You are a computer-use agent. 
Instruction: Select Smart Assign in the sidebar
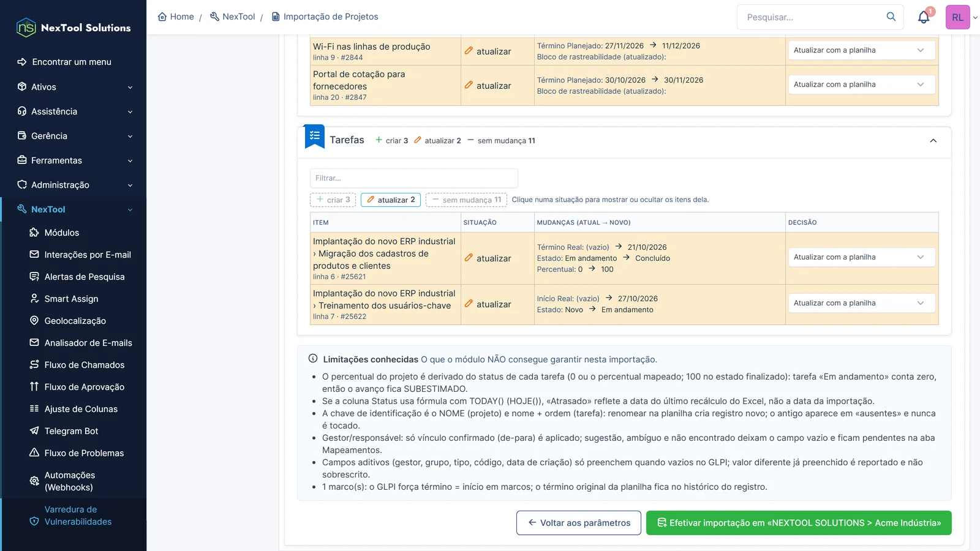[71, 299]
